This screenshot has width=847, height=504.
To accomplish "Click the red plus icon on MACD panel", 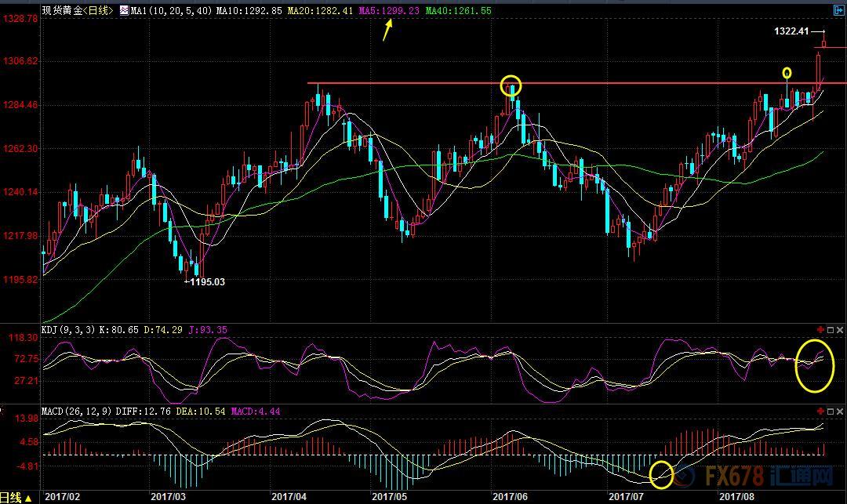I will tap(820, 411).
